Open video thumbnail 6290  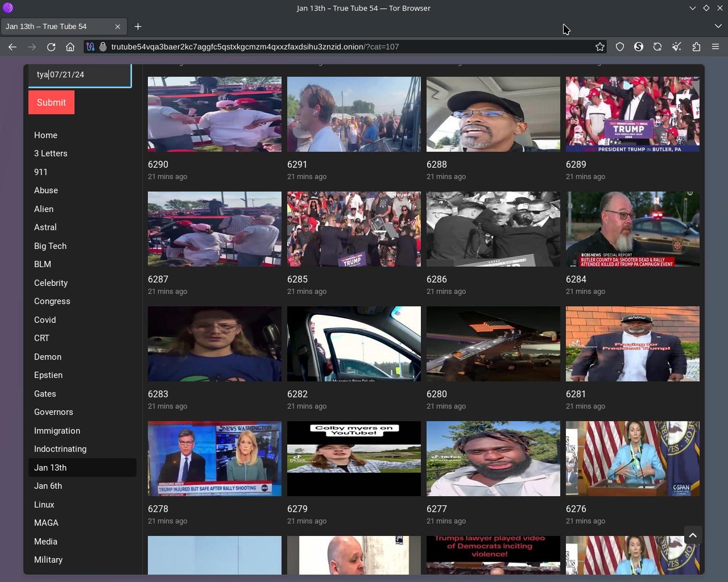point(214,114)
